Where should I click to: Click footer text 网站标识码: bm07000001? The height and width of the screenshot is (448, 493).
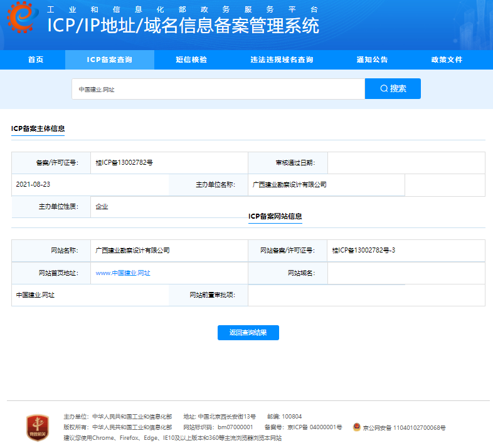point(218,427)
